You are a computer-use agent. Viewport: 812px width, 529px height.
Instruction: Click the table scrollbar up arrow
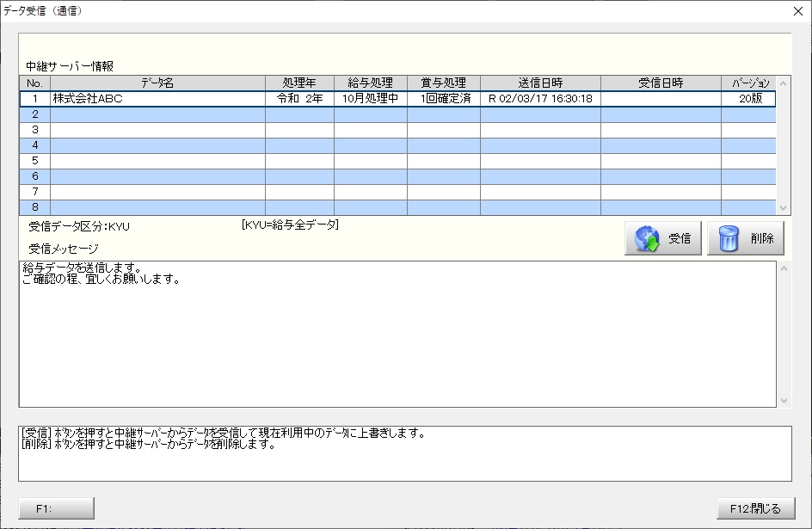point(783,83)
